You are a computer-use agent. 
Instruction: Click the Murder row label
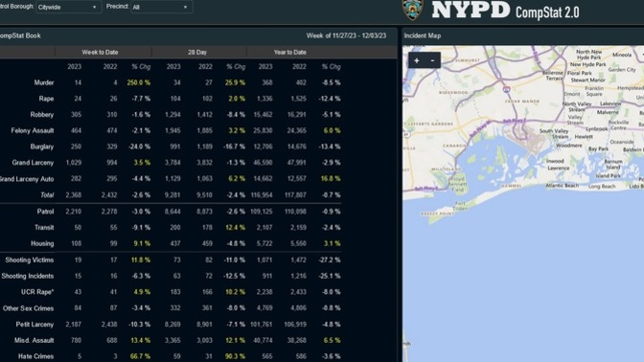(x=43, y=82)
